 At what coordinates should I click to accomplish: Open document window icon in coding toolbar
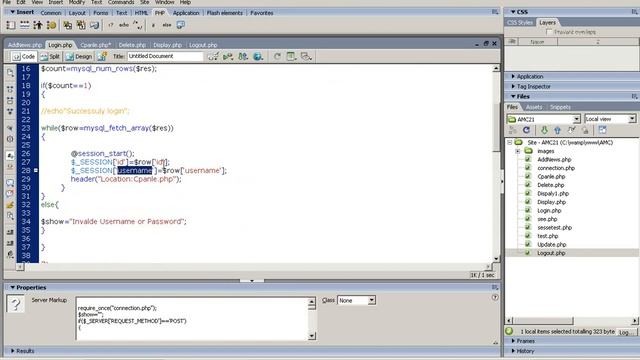(10, 73)
